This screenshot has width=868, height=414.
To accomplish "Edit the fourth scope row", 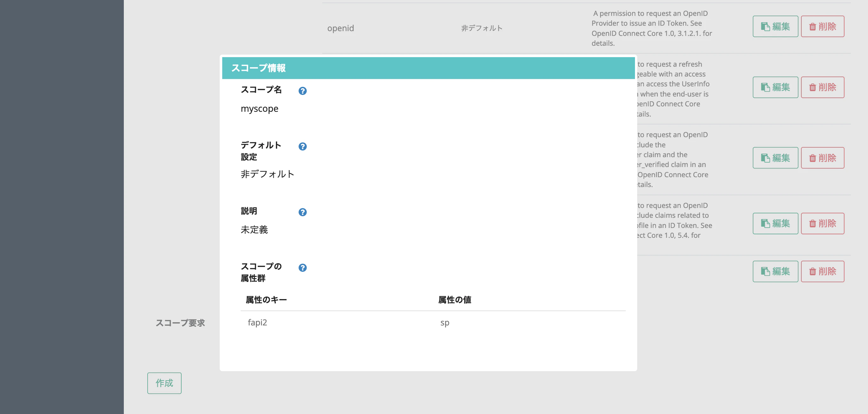I will [x=775, y=223].
